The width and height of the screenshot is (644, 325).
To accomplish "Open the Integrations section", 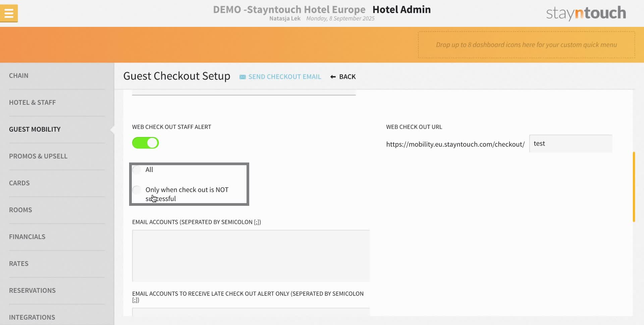I will tap(32, 317).
